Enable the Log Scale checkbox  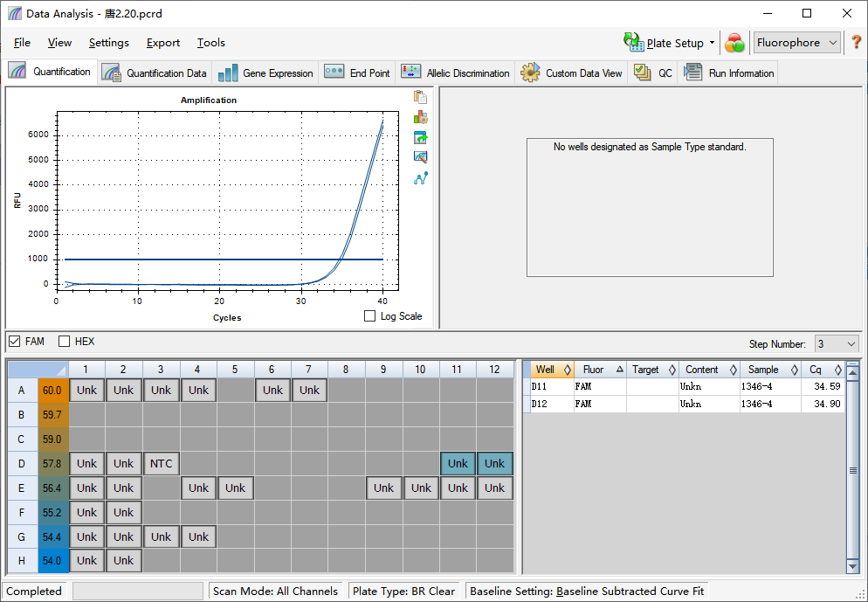(369, 316)
